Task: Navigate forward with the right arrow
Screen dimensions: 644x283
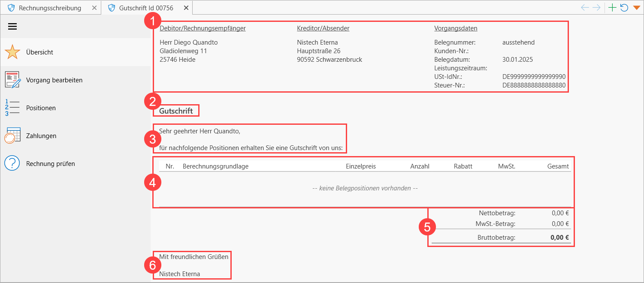Action: point(596,8)
